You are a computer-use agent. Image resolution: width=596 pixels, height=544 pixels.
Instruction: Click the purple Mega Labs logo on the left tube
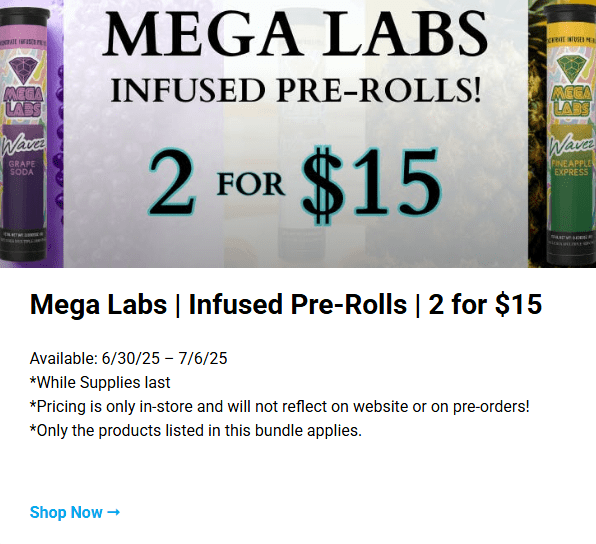(23, 102)
